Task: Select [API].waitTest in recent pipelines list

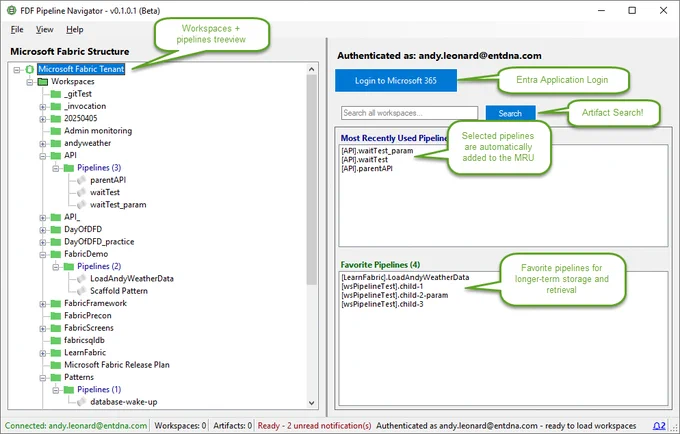Action: tap(364, 160)
